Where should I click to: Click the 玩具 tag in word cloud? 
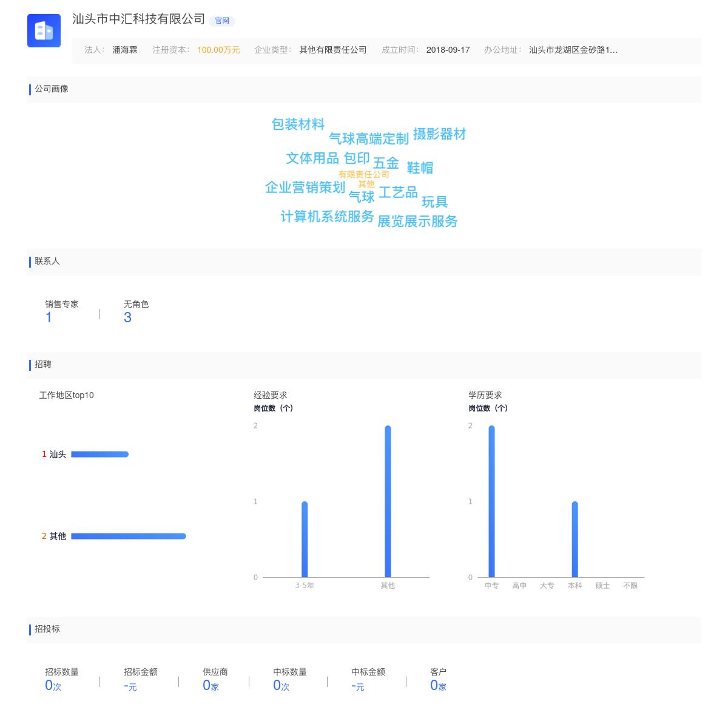click(x=434, y=201)
